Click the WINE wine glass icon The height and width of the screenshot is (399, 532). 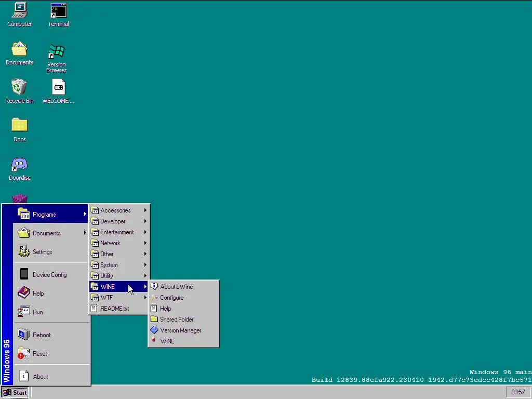pyautogui.click(x=154, y=341)
